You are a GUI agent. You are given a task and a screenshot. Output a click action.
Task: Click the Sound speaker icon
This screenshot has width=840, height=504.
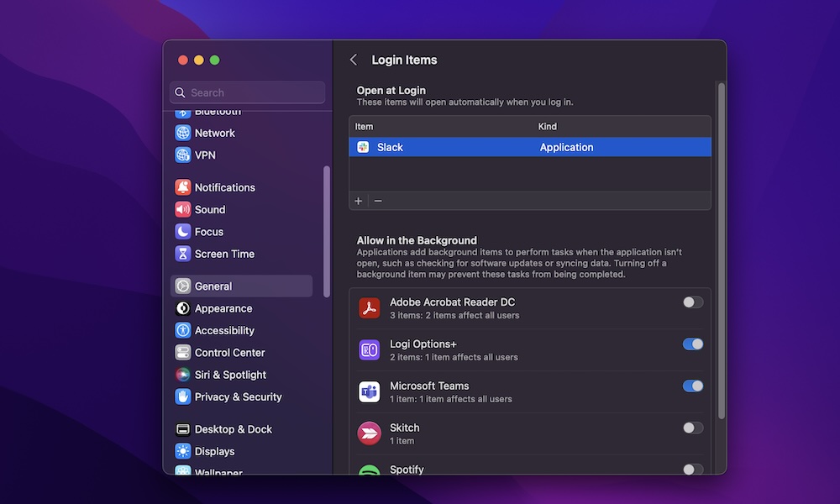click(x=182, y=210)
